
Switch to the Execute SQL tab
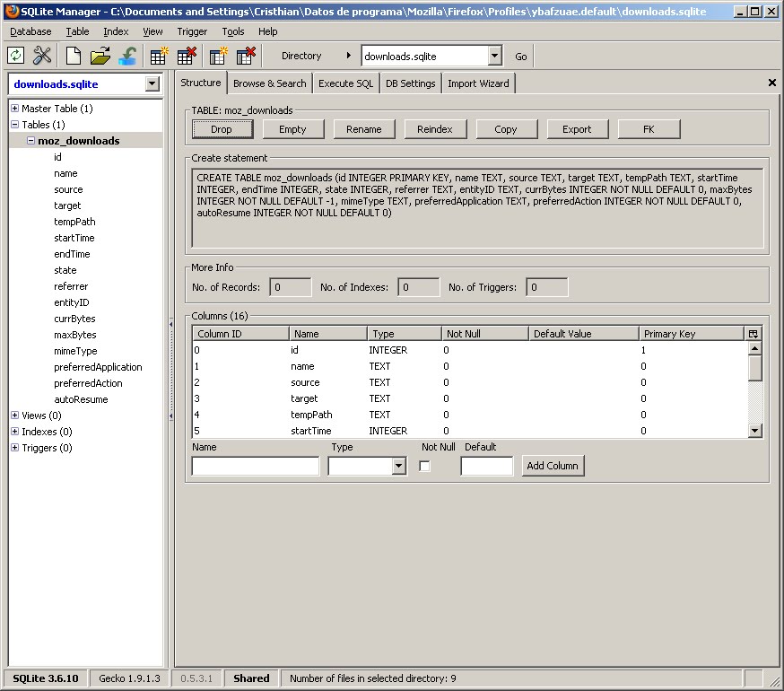[x=346, y=83]
